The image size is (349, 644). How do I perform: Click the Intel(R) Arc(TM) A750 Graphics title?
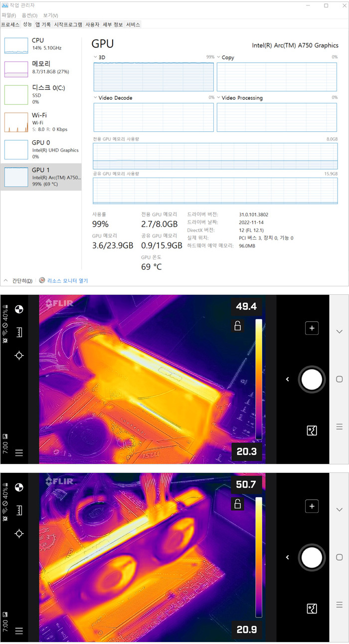pyautogui.click(x=295, y=45)
